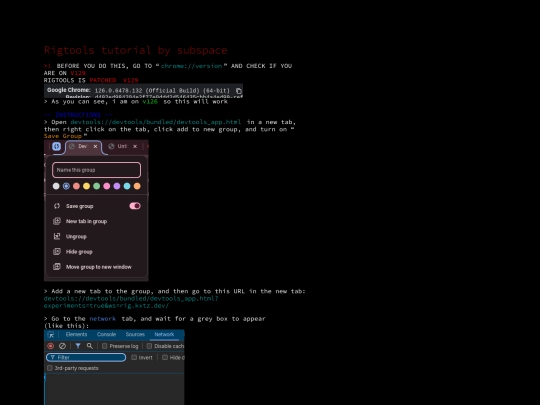540x405 pixels.
Task: Click the Hide group icon
Action: [57, 251]
